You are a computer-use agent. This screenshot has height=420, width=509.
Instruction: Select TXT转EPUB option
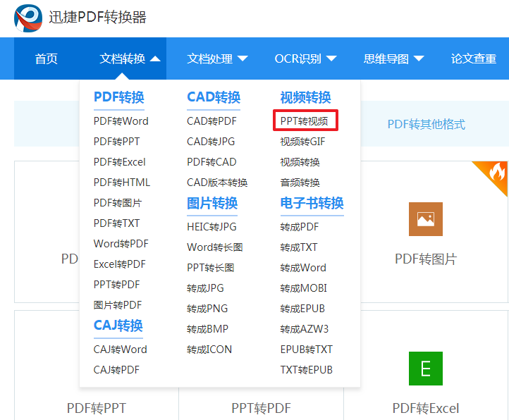pyautogui.click(x=307, y=370)
